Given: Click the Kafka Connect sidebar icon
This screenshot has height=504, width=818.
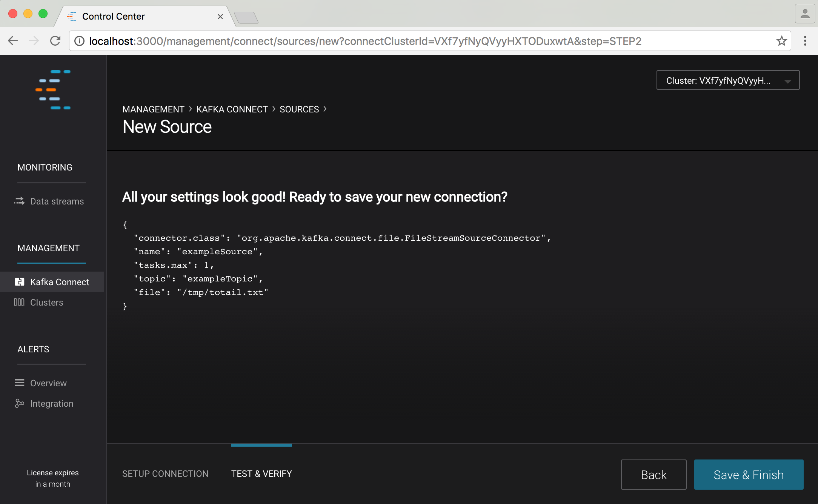Looking at the screenshot, I should 20,282.
